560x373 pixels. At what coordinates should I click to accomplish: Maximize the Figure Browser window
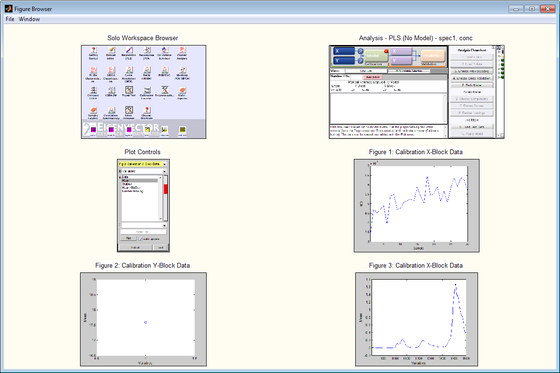531,9
